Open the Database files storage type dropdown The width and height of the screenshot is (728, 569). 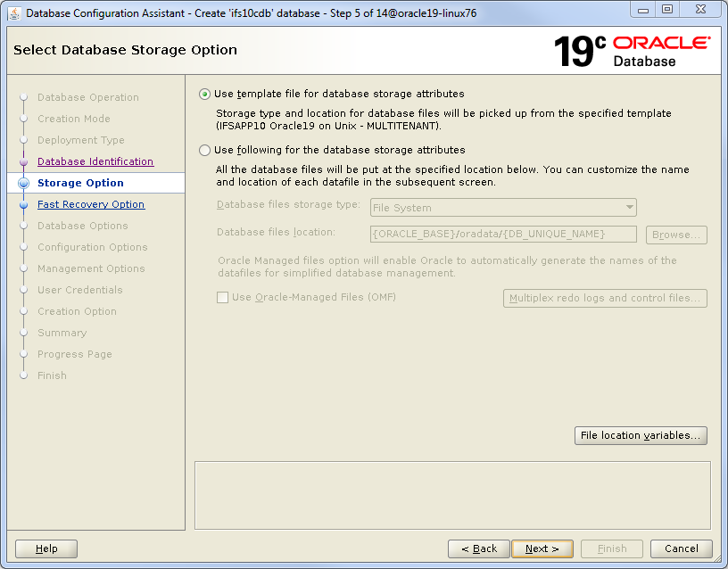pyautogui.click(x=502, y=208)
